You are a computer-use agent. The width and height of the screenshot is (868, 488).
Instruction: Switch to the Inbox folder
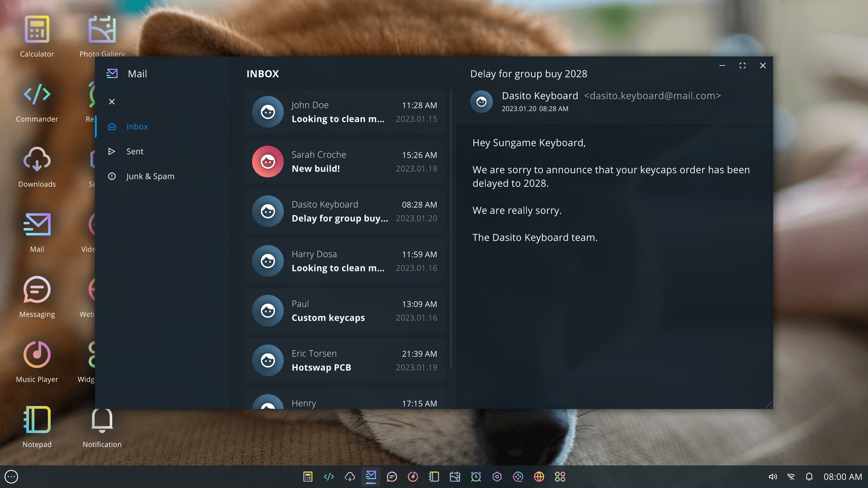pos(137,126)
